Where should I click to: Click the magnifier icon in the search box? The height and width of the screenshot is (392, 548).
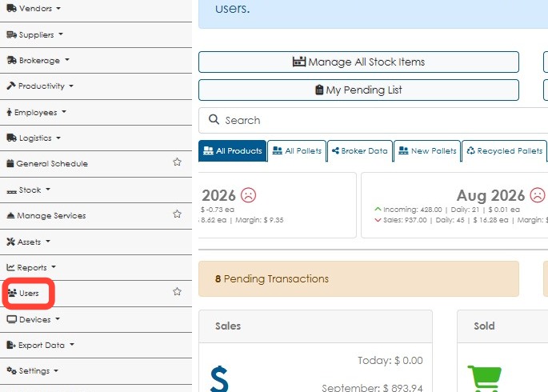214,120
